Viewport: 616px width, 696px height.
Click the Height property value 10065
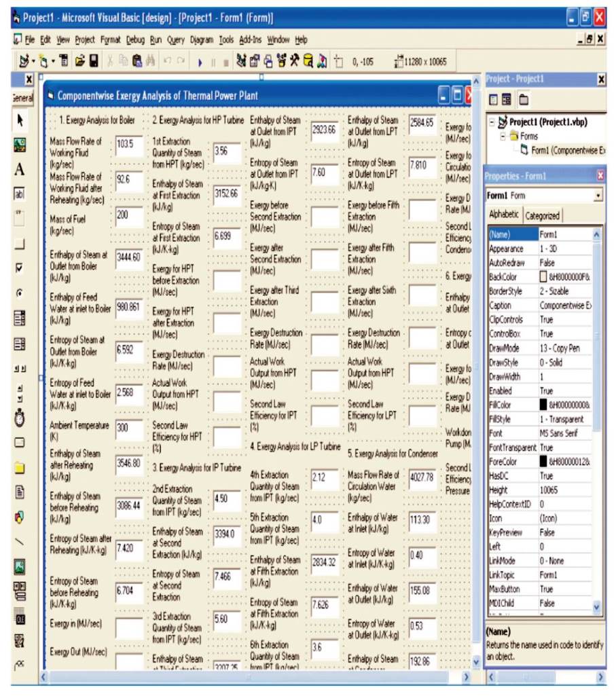tap(549, 490)
